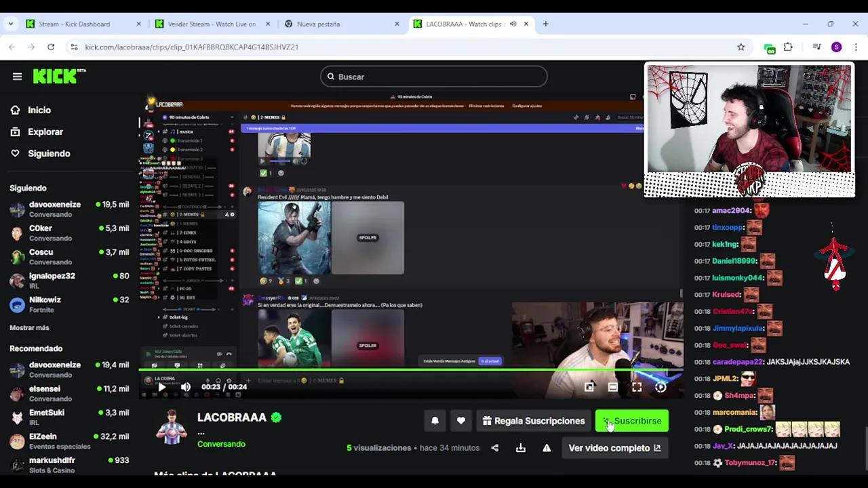
Task: Open EmetSuki recommended channel
Action: click(69, 417)
